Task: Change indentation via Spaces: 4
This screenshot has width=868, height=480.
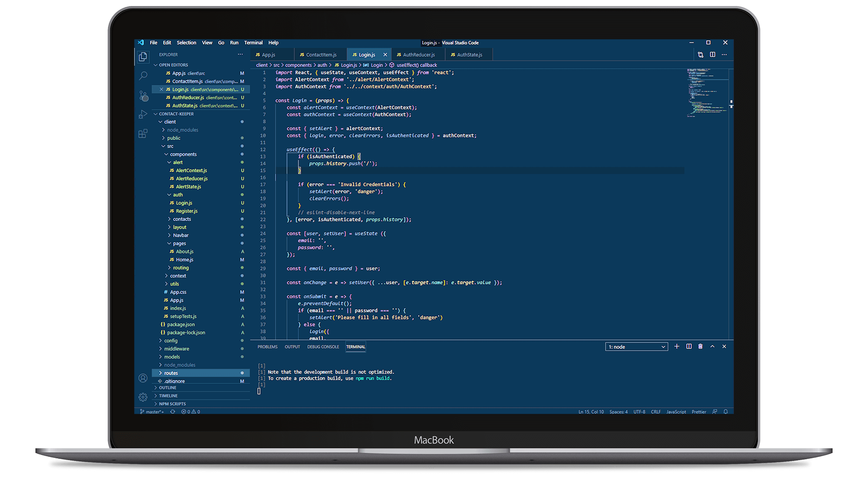Action: [x=618, y=412]
